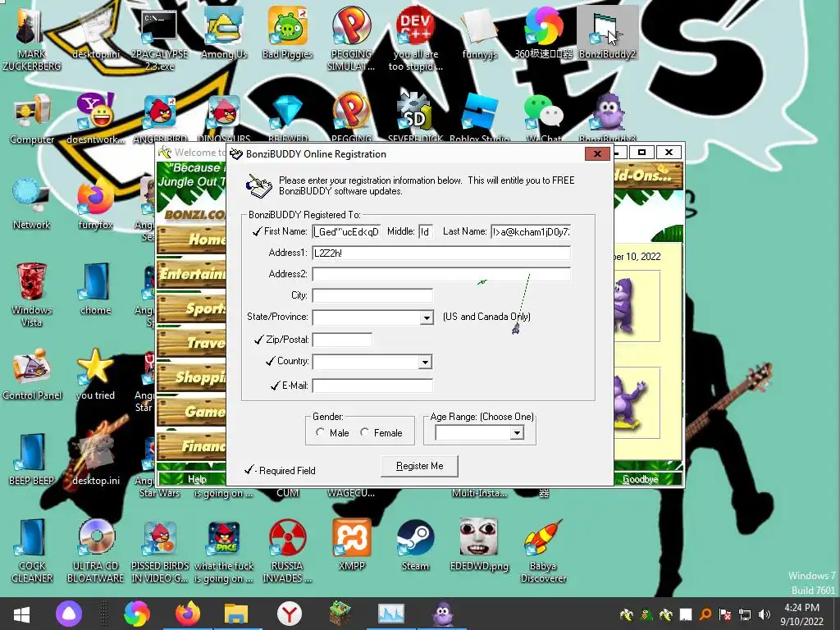Select the WeChat desktop icon

(x=544, y=119)
